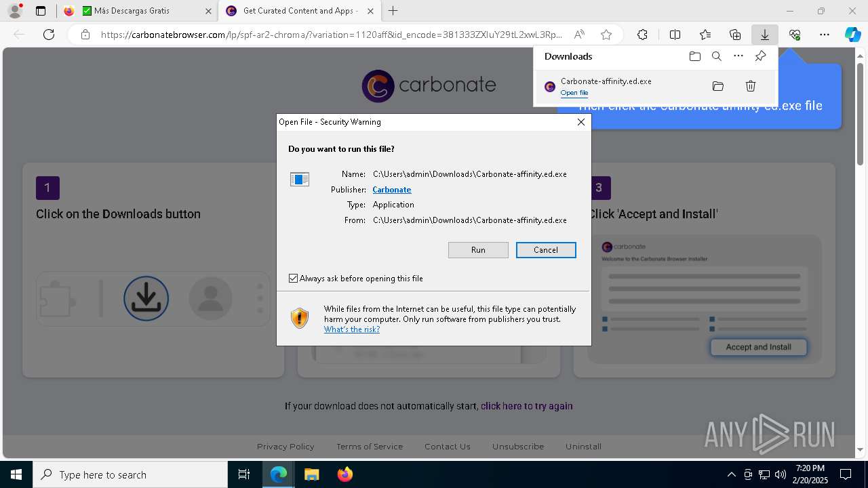This screenshot has width=868, height=488.
Task: Open the Favorites list icon
Action: point(705,35)
